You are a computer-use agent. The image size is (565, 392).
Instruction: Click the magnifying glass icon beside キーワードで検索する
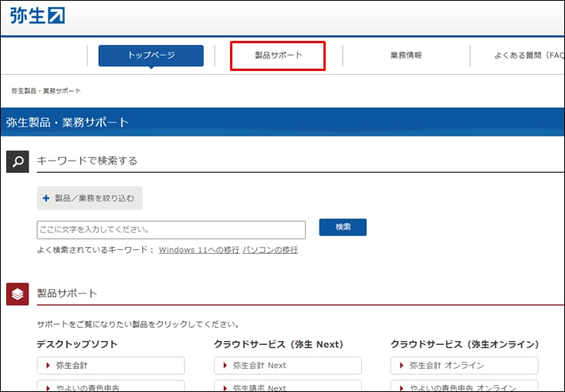[18, 161]
